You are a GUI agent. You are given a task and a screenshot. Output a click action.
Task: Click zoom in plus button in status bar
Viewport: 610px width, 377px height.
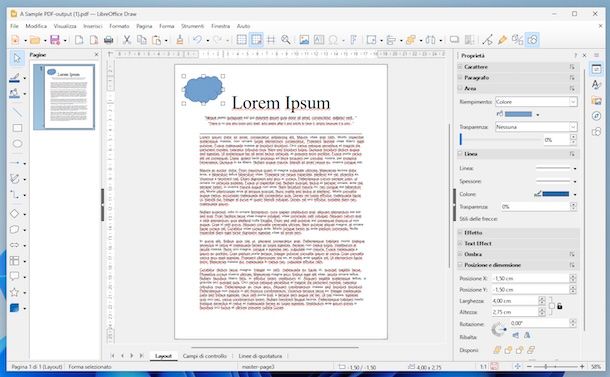(582, 366)
